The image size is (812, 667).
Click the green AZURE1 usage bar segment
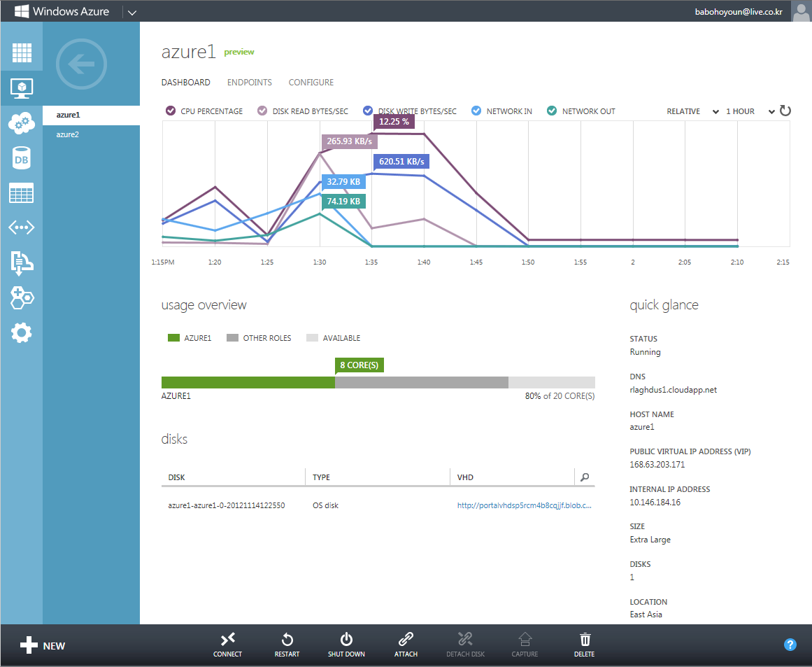pos(248,382)
